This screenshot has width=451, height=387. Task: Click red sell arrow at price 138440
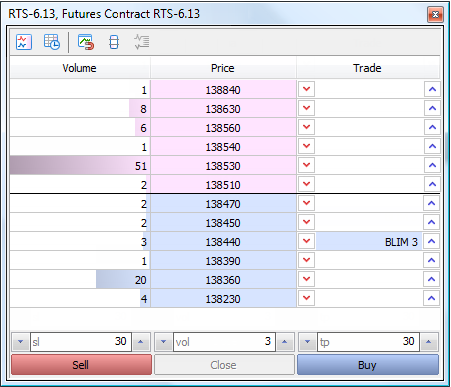pyautogui.click(x=307, y=241)
